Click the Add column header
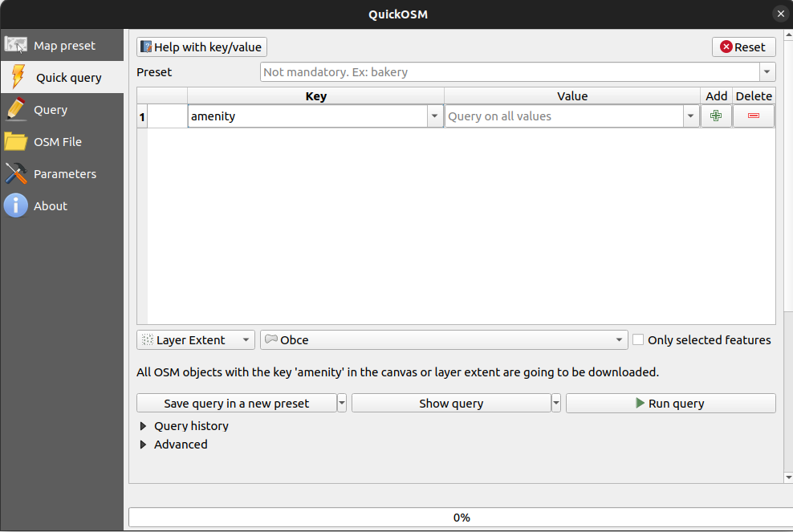The width and height of the screenshot is (793, 532). tap(716, 96)
